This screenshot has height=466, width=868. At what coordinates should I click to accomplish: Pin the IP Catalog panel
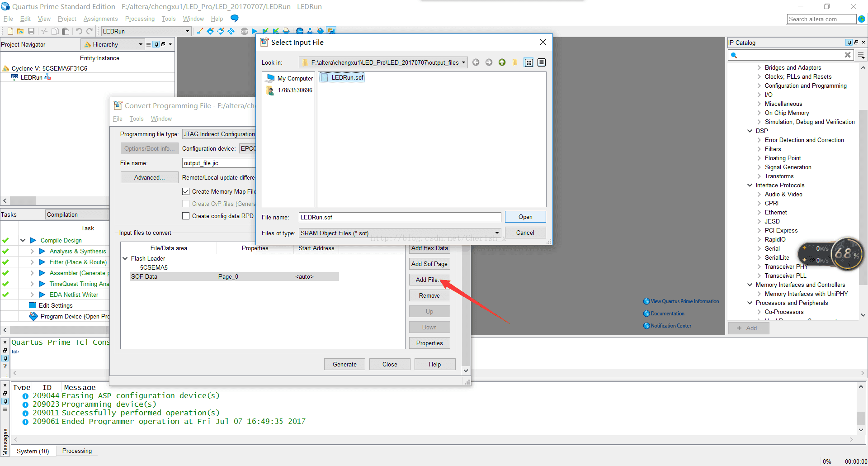pos(849,43)
